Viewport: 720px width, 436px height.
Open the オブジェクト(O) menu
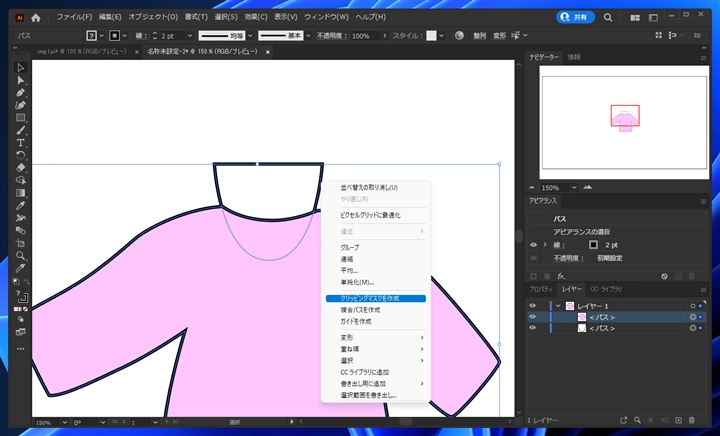coord(153,17)
